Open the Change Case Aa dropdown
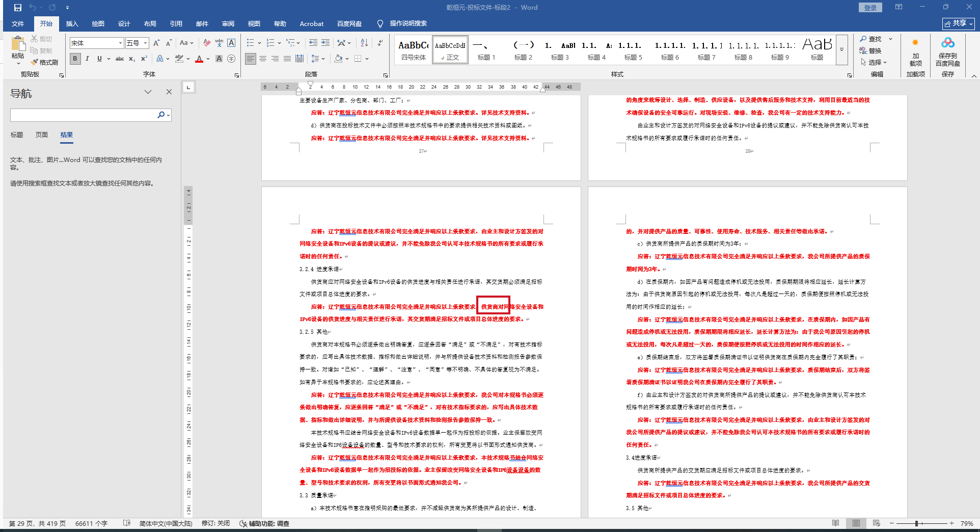Viewport: 980px width, 532px height. coord(186,43)
